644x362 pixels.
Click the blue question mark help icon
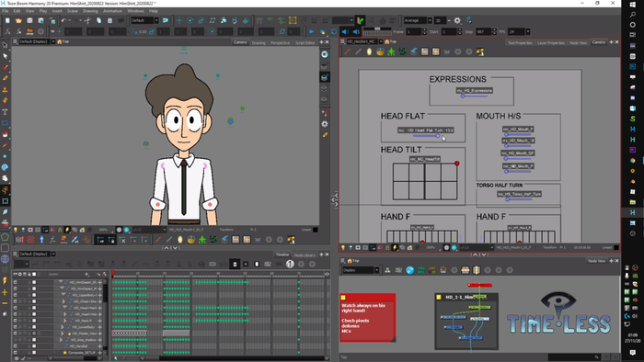click(x=468, y=20)
